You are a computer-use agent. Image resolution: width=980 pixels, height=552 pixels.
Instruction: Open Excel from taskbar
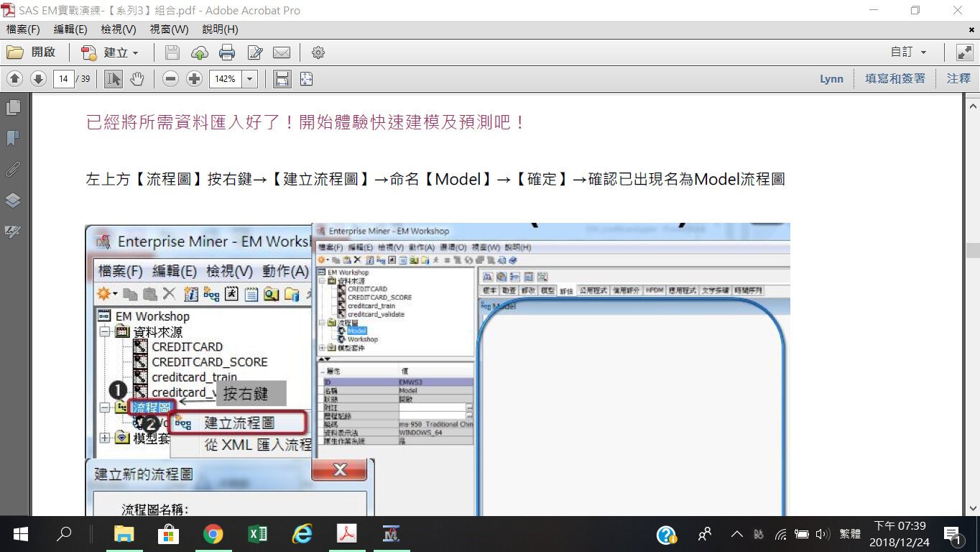point(257,534)
